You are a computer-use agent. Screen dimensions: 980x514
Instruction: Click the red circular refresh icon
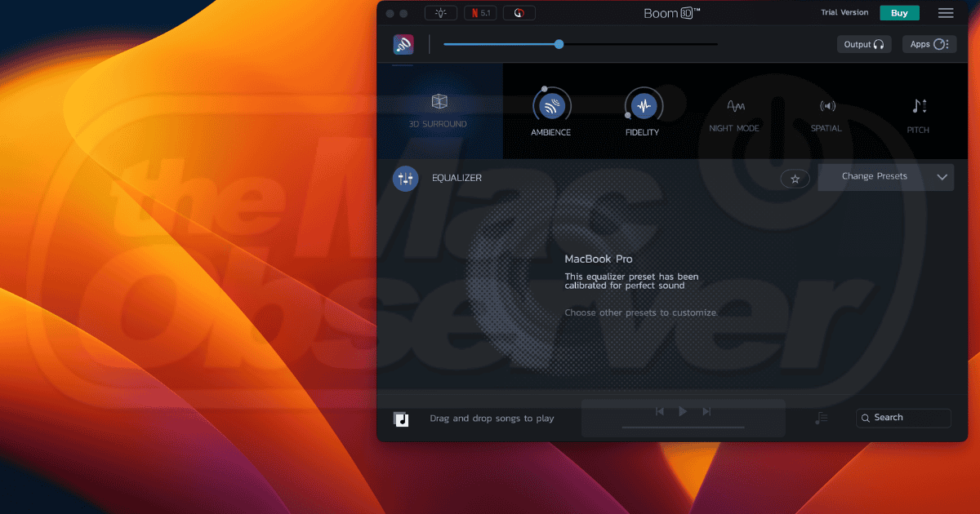(x=519, y=13)
